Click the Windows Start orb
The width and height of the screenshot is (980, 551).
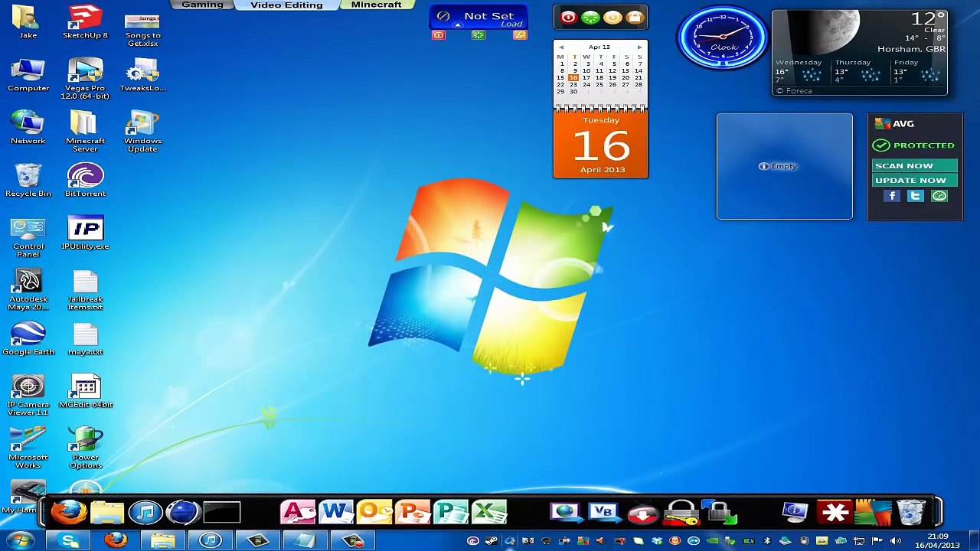18,541
